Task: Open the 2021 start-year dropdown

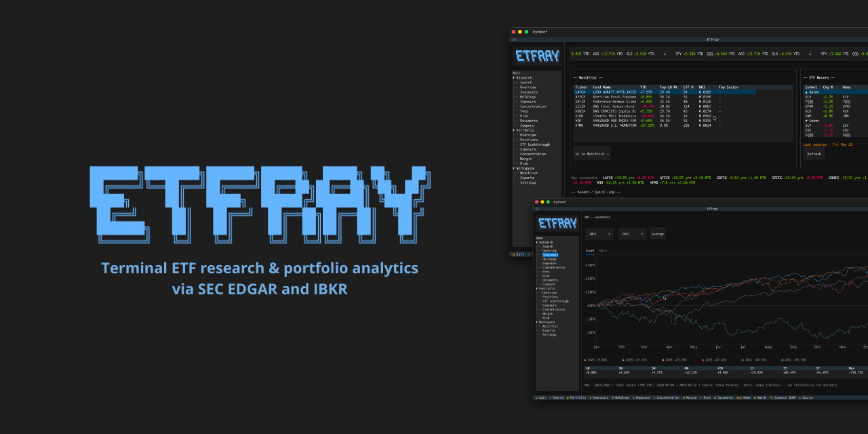Action: 599,234
